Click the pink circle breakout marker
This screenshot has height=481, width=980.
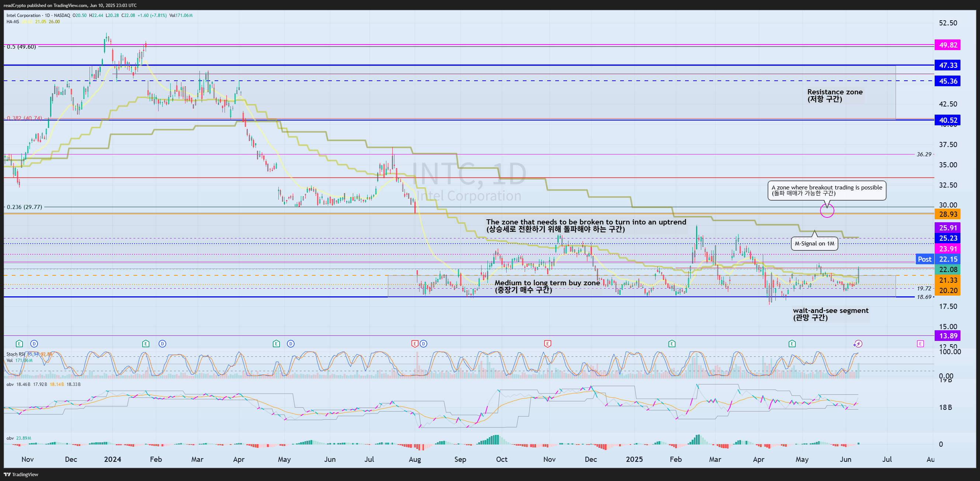click(827, 211)
